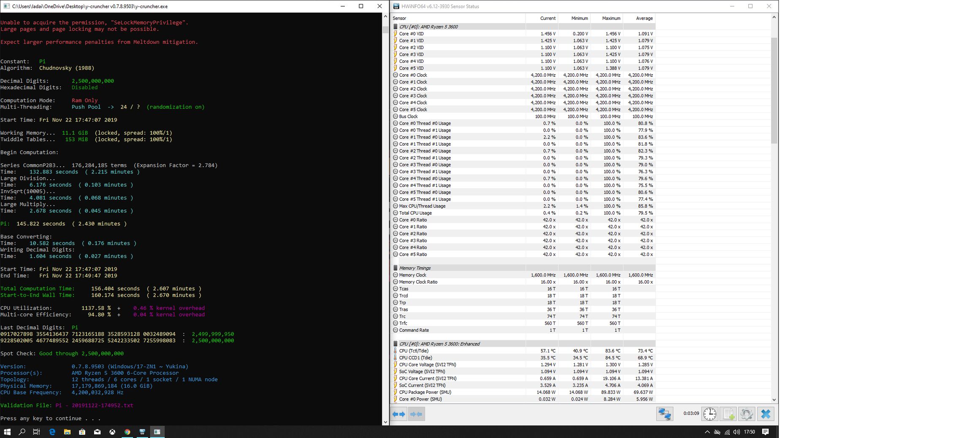Click logging timer 0:03:09 display
Viewport: 980px width, 438px height.
[691, 414]
